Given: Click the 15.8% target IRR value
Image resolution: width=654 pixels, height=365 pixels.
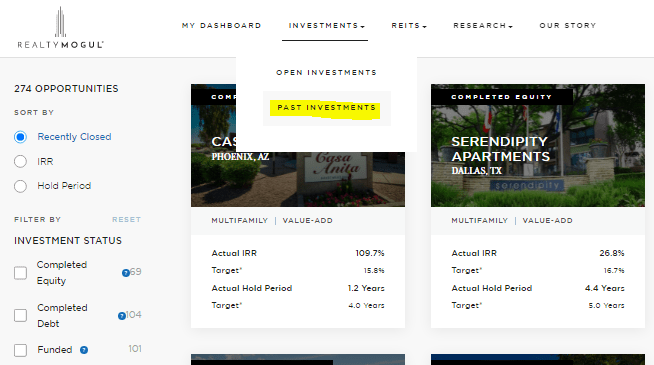Looking at the screenshot, I should pos(374,271).
